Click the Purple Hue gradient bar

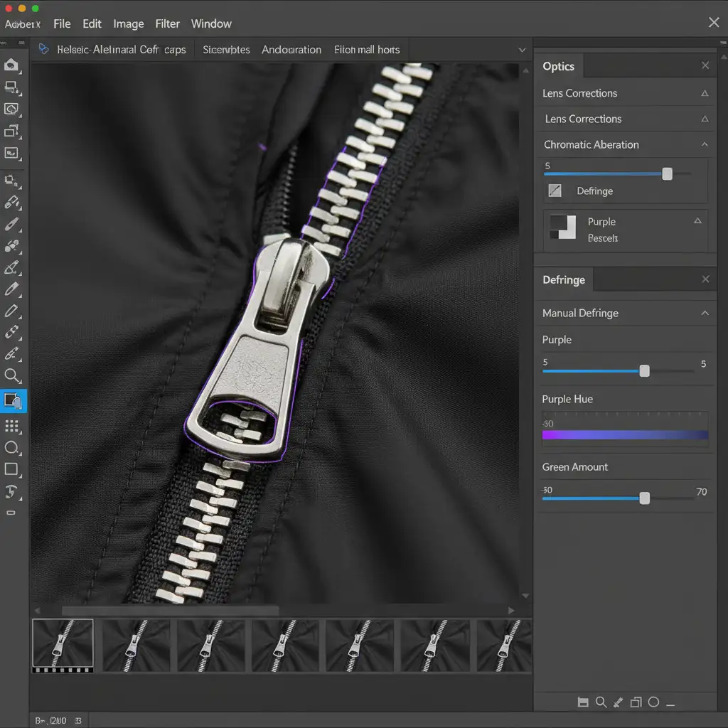[625, 434]
